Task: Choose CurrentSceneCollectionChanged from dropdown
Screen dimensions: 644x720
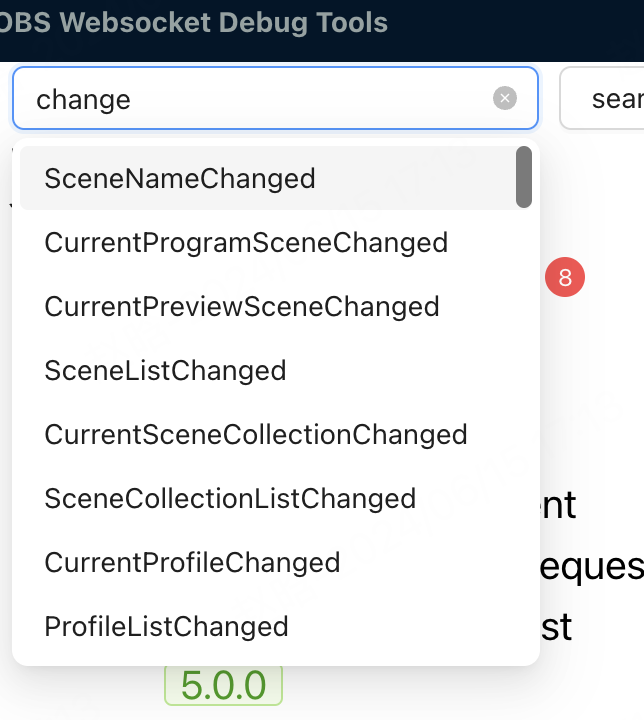Action: pyautogui.click(x=256, y=434)
